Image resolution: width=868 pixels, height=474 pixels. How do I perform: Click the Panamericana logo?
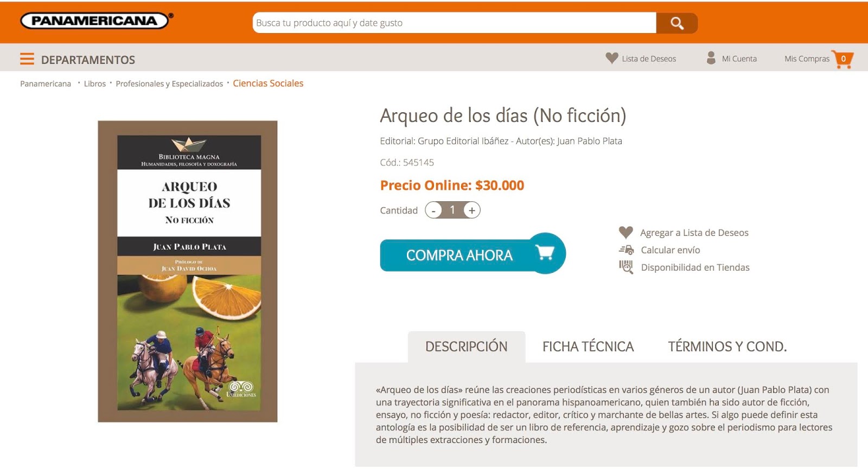(96, 21)
